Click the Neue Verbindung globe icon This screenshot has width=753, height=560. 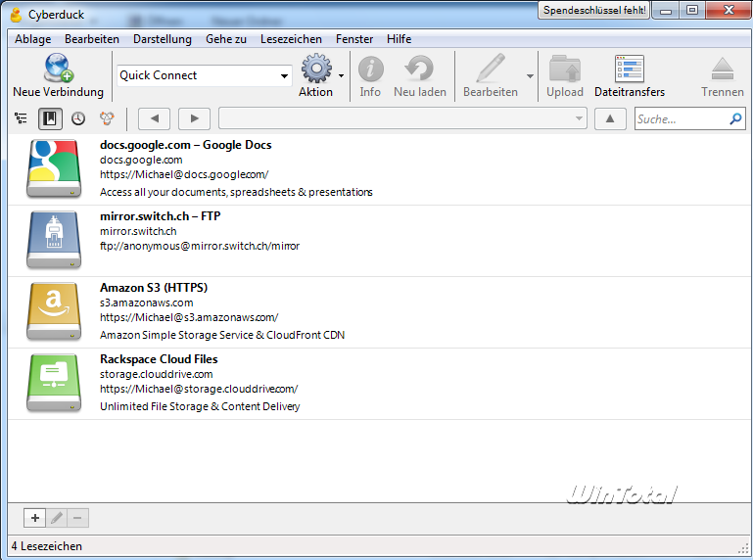(58, 68)
